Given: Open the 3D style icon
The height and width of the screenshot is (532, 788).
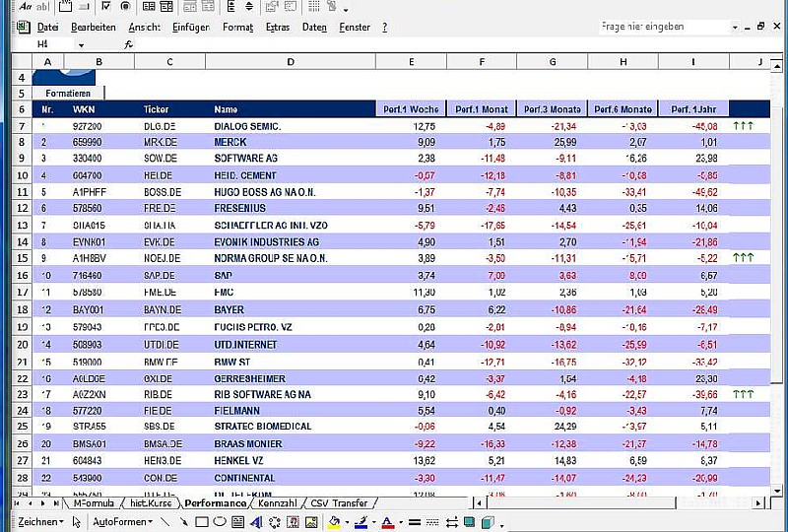Looking at the screenshot, I should click(488, 522).
